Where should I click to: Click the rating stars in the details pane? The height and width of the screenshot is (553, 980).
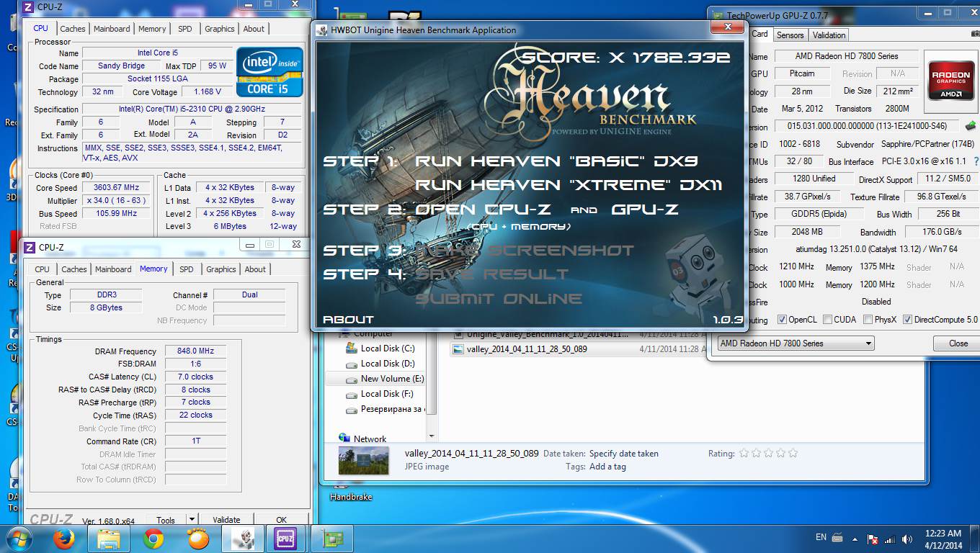768,454
